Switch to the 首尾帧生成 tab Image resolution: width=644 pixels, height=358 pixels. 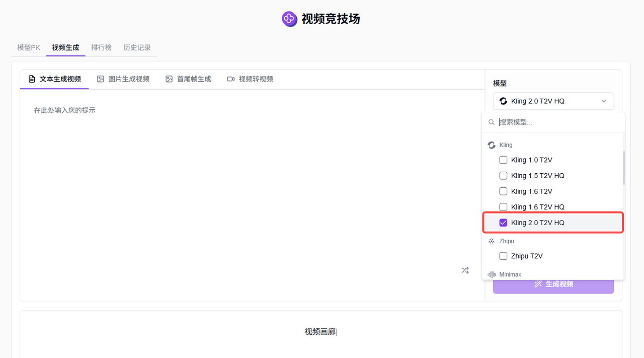(188, 79)
